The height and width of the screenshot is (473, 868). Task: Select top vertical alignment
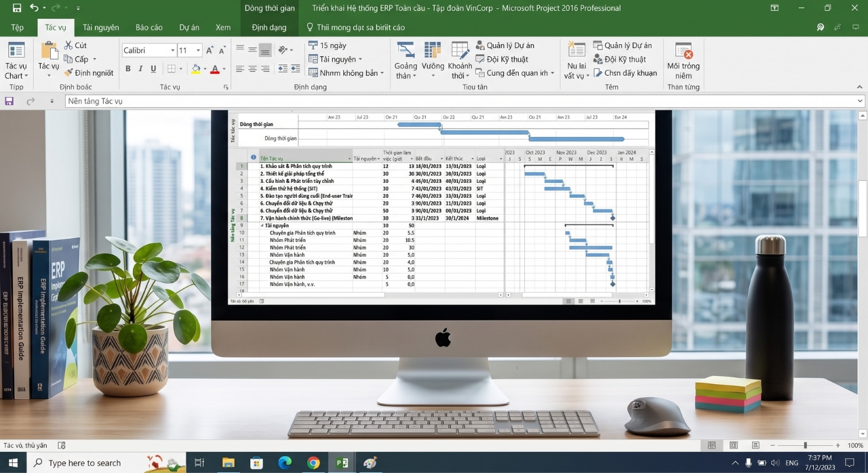click(x=240, y=49)
